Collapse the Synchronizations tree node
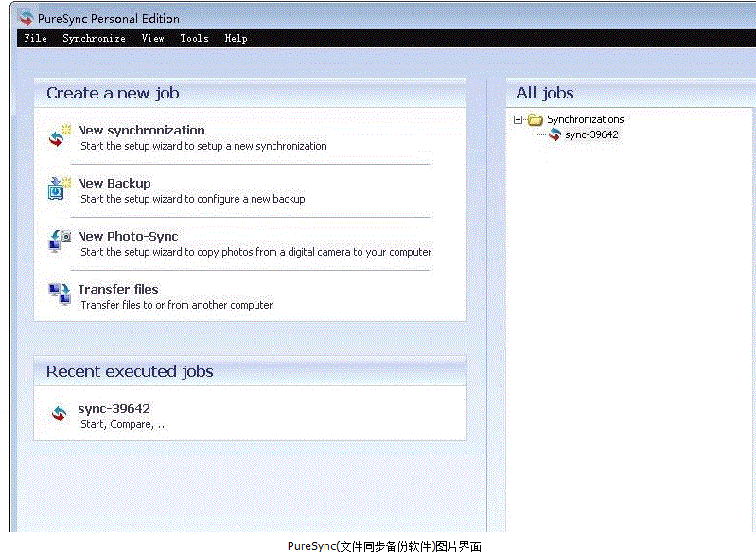The image size is (756, 554). (x=518, y=119)
